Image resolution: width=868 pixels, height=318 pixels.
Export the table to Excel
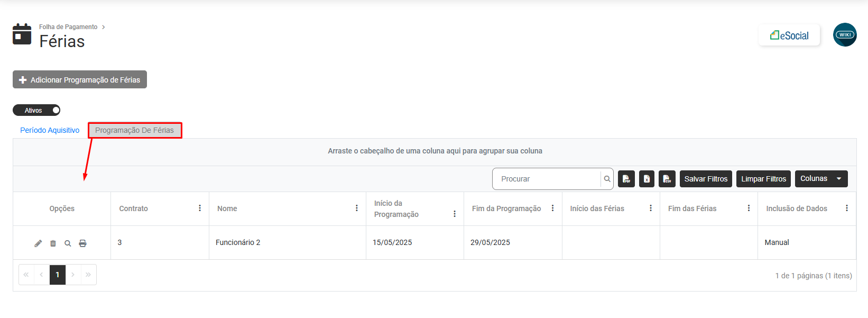647,179
